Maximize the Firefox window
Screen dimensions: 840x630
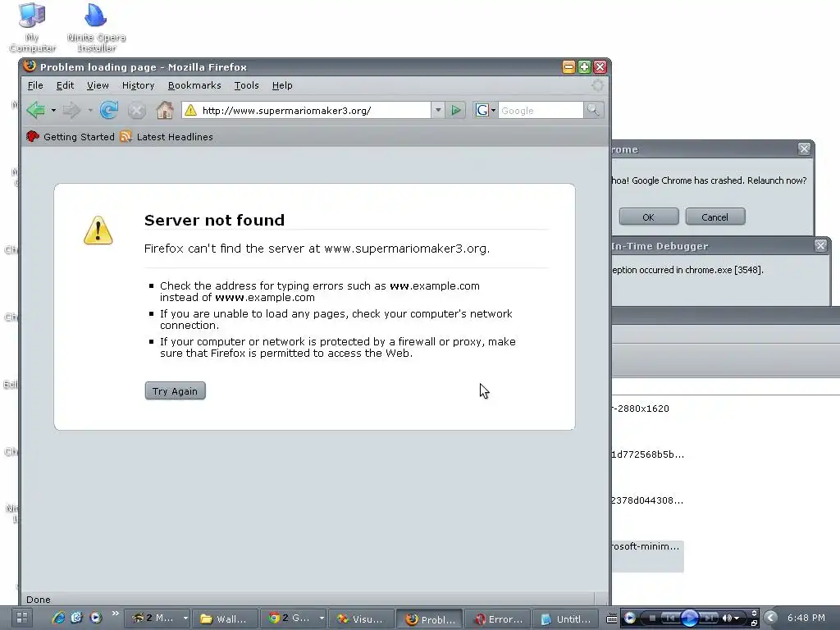[x=584, y=67]
